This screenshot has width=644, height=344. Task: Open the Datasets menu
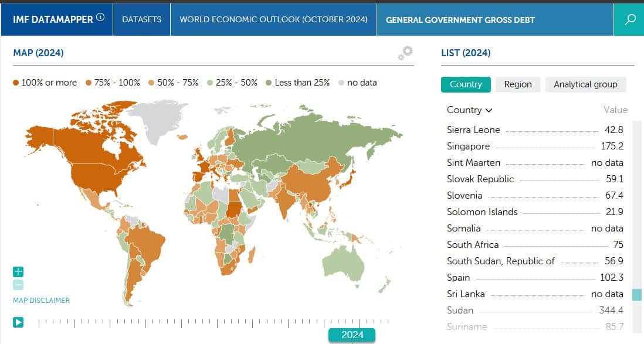(x=141, y=19)
